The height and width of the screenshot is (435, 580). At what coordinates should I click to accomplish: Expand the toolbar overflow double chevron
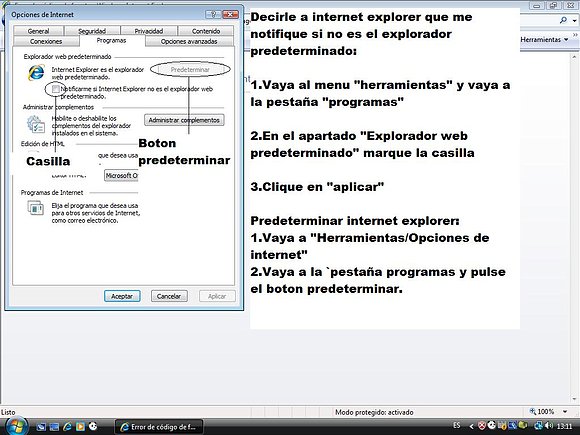pos(575,35)
